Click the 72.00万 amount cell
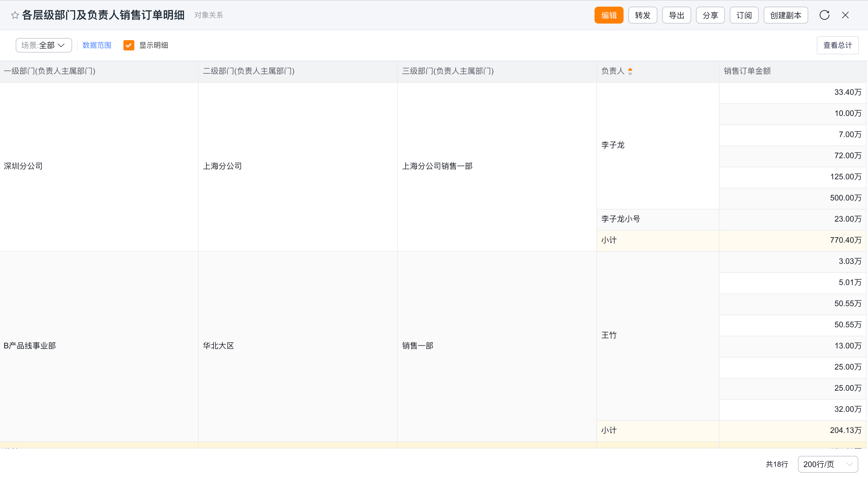This screenshot has height=477, width=868. 793,156
